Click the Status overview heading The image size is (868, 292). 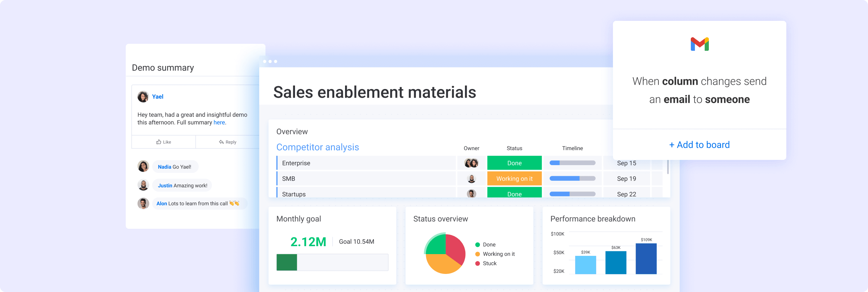(x=441, y=219)
